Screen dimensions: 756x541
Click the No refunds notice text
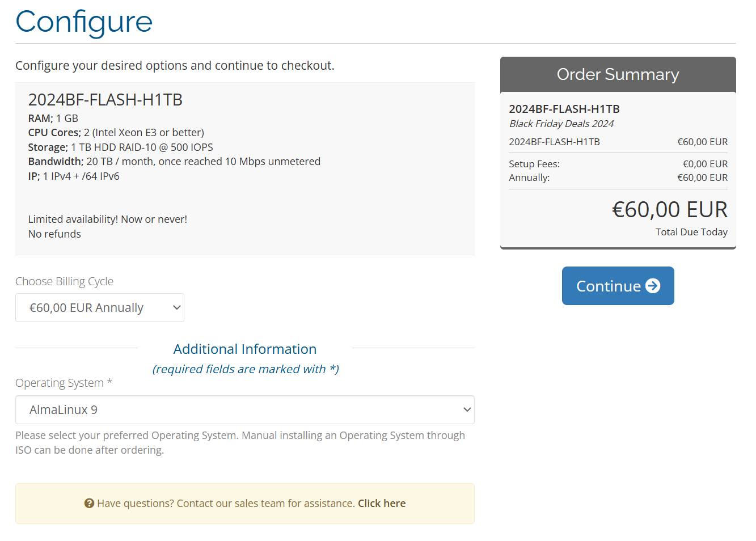(54, 234)
